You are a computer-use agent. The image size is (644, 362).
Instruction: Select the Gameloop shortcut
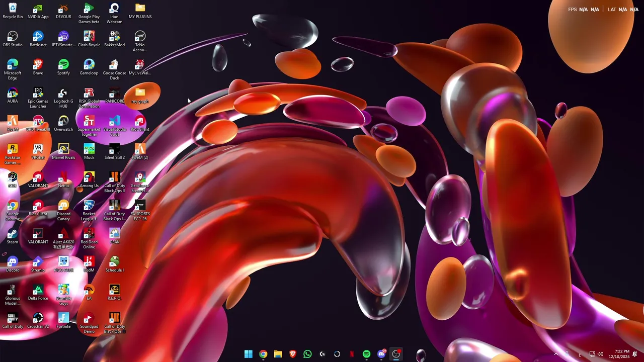click(x=89, y=67)
